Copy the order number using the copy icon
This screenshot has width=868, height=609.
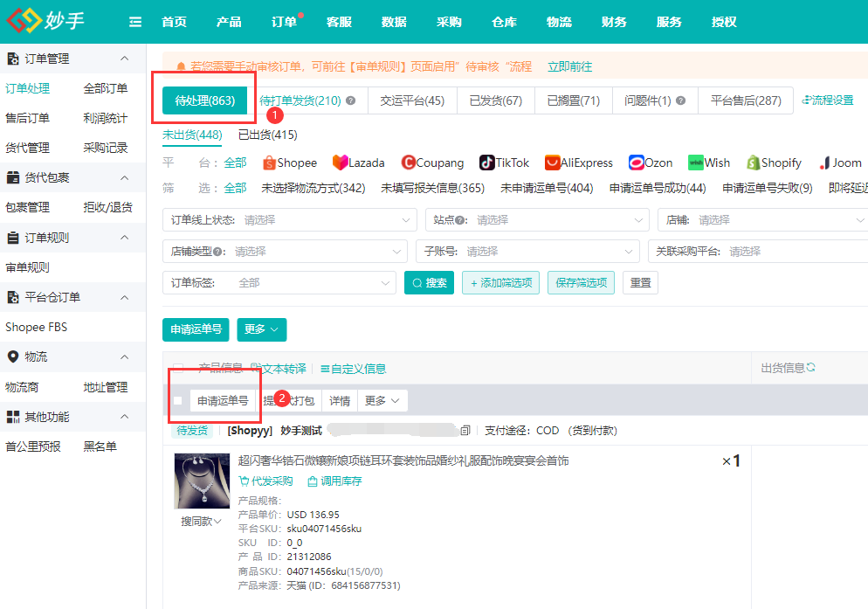pos(465,429)
